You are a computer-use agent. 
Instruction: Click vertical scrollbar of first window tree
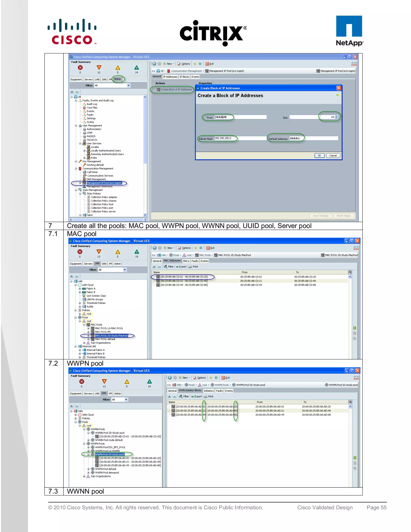[x=145, y=156]
